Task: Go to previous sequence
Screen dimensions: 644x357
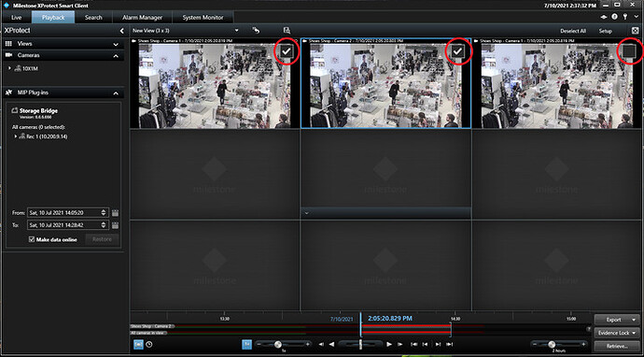Action: pos(425,344)
